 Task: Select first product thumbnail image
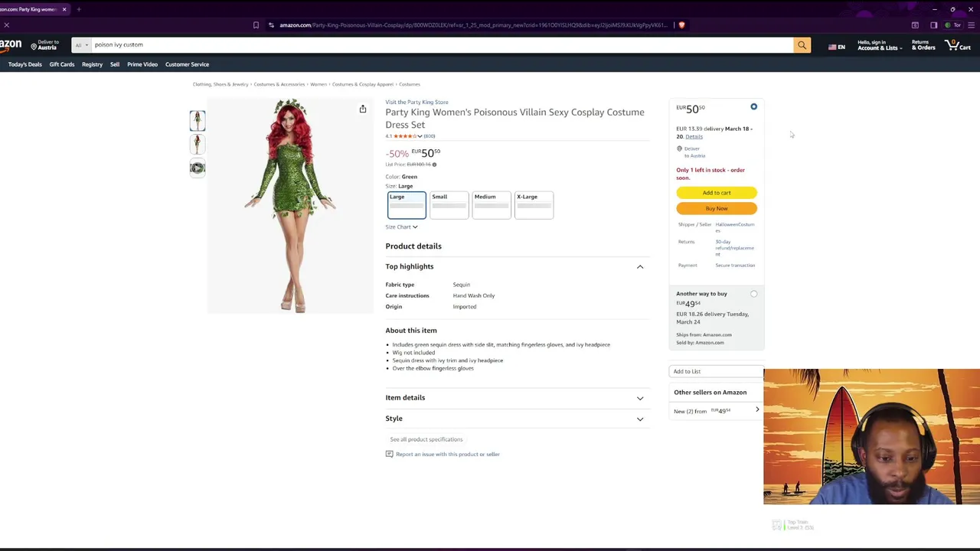pos(198,120)
